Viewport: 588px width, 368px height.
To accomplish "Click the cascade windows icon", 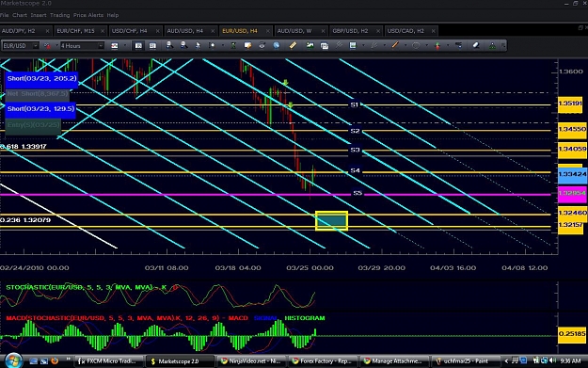I will pos(325,46).
